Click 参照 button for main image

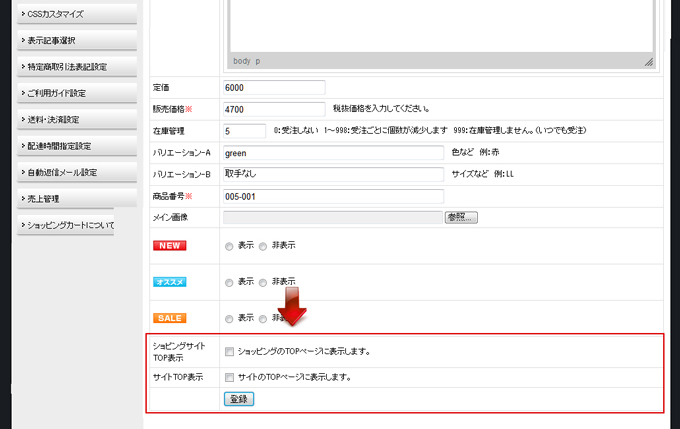[x=461, y=217]
